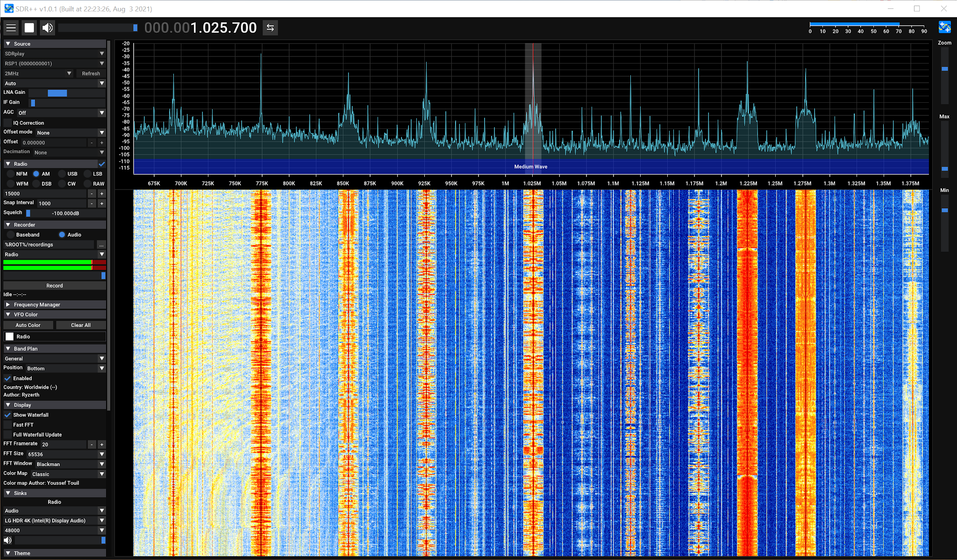
Task: Click the frequency swap arrows icon
Action: pos(270,28)
